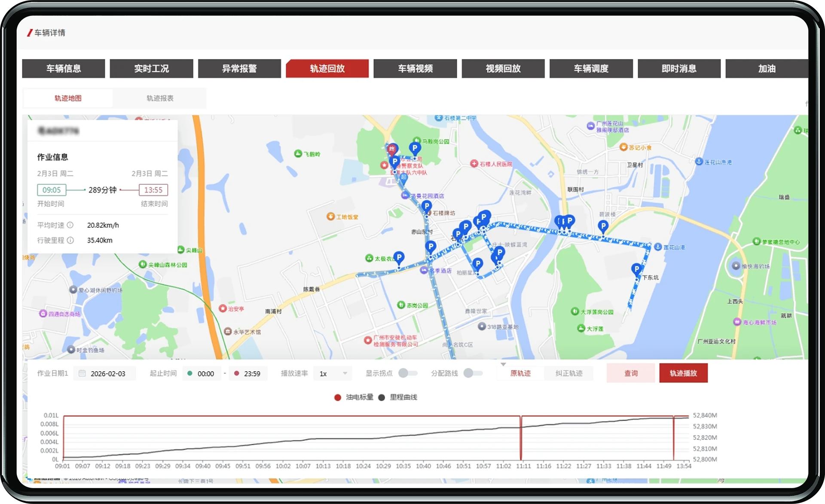Click the info icon beside 行驶里程
The height and width of the screenshot is (504, 825).
[70, 240]
